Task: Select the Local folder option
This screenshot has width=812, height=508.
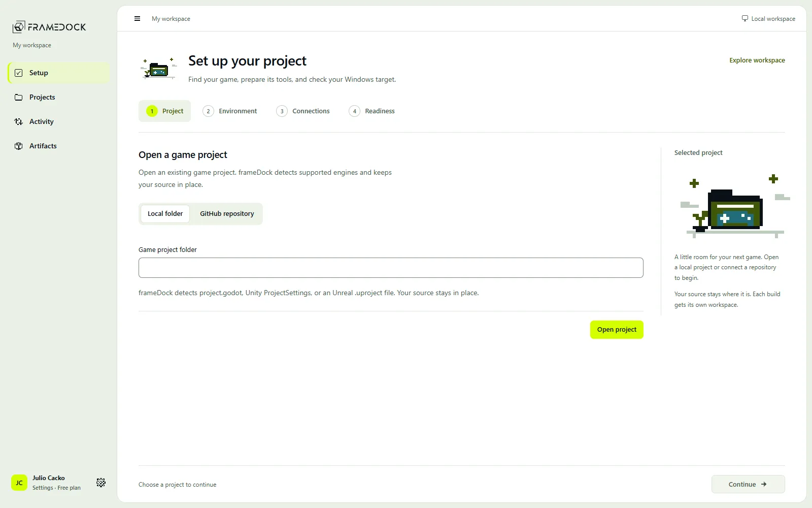Action: click(x=165, y=214)
